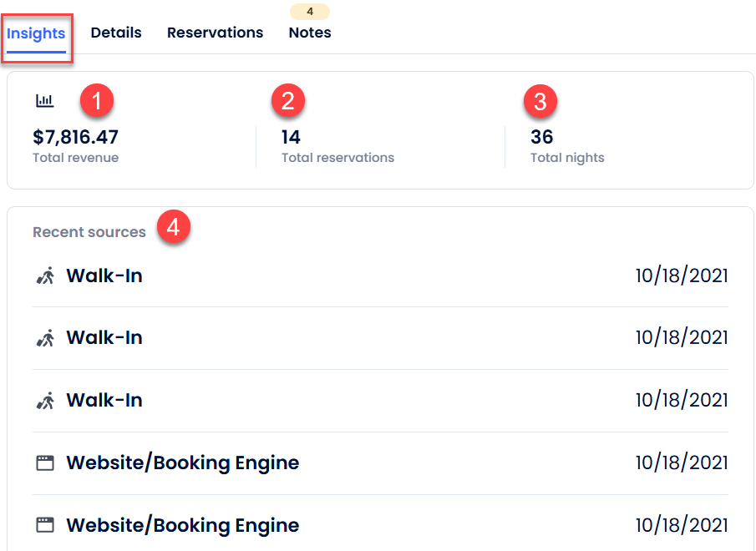Go to the Reservations tab
The height and width of the screenshot is (551, 756).
click(215, 33)
